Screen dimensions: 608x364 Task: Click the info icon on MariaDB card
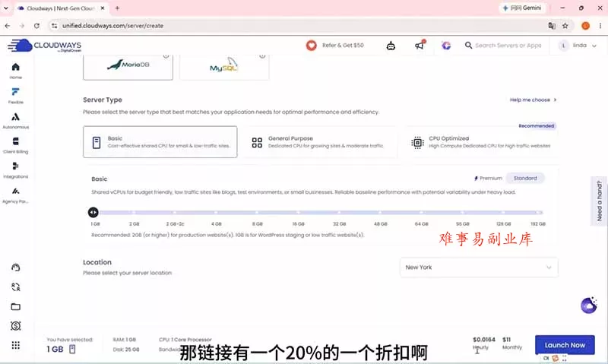pyautogui.click(x=166, y=55)
